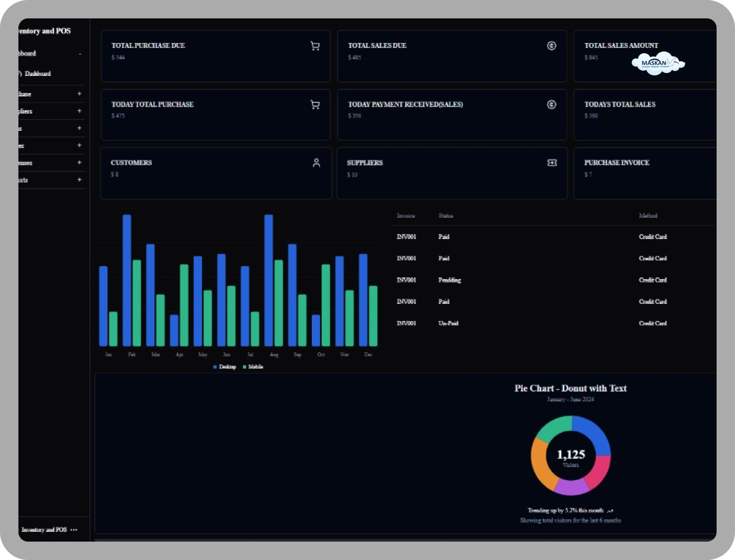
Task: Click currency icon on Today Payment Received card
Action: click(552, 105)
